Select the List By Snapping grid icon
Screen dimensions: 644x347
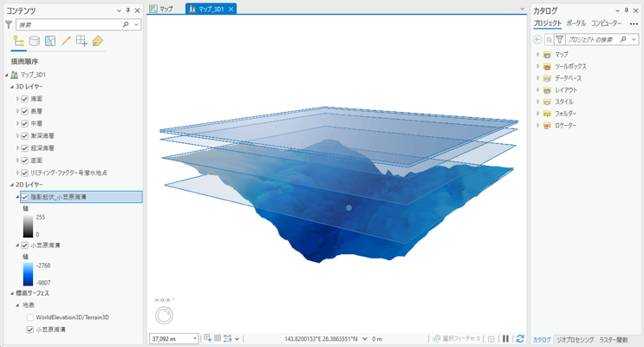(81, 41)
